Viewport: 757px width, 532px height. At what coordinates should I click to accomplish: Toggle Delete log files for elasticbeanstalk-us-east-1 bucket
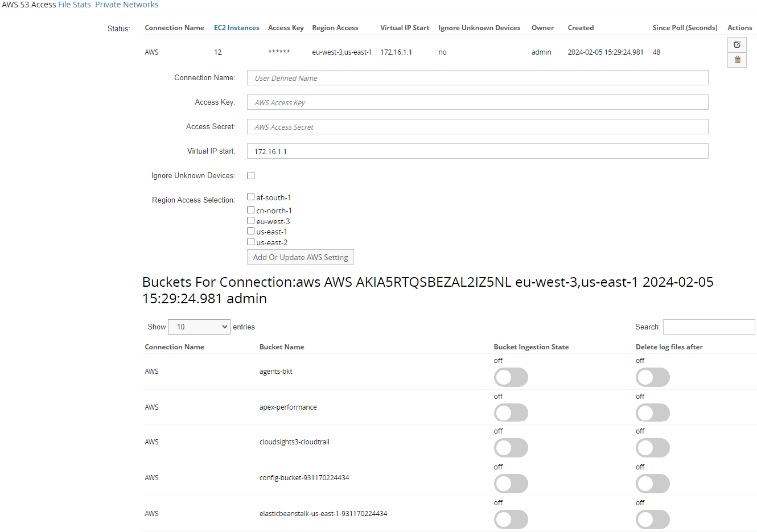(653, 519)
